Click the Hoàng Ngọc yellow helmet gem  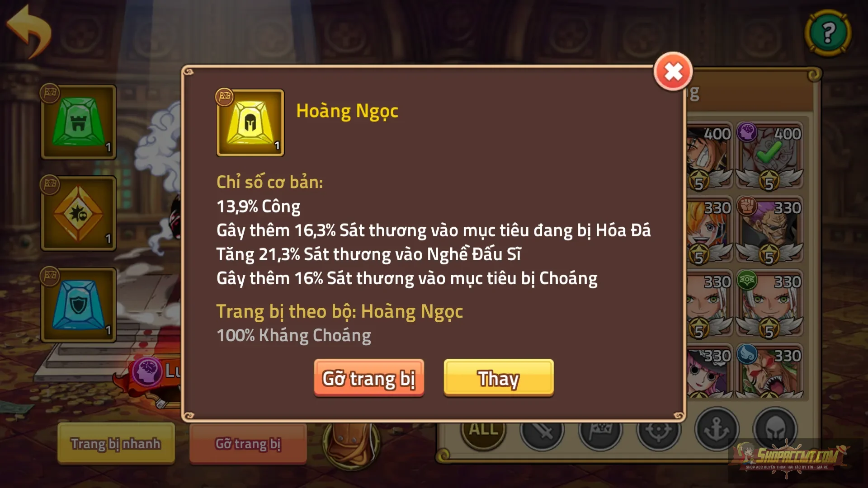pos(250,123)
